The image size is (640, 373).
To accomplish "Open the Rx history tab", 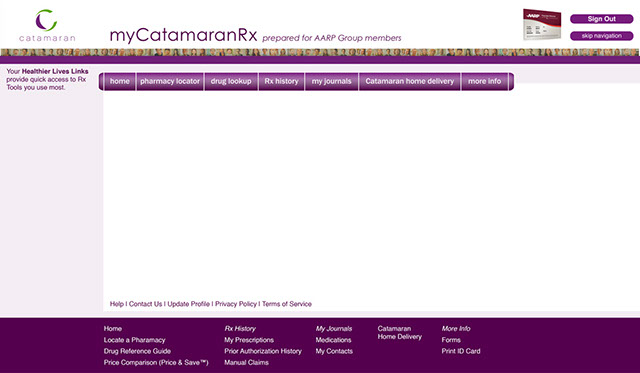I will 281,81.
